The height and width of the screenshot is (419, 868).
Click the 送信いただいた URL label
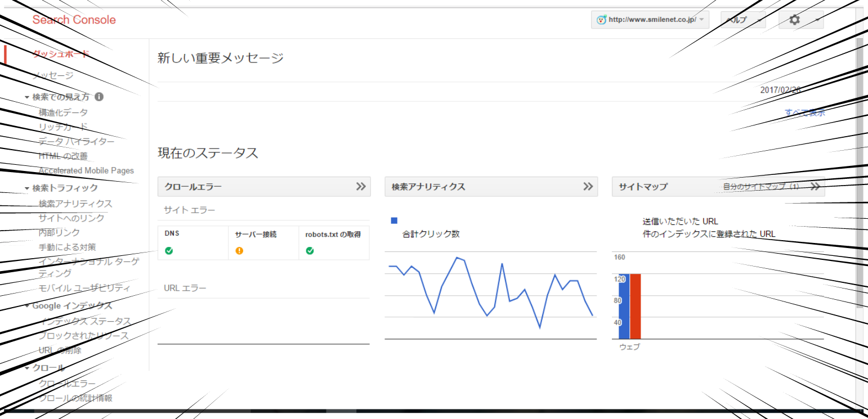pyautogui.click(x=680, y=222)
